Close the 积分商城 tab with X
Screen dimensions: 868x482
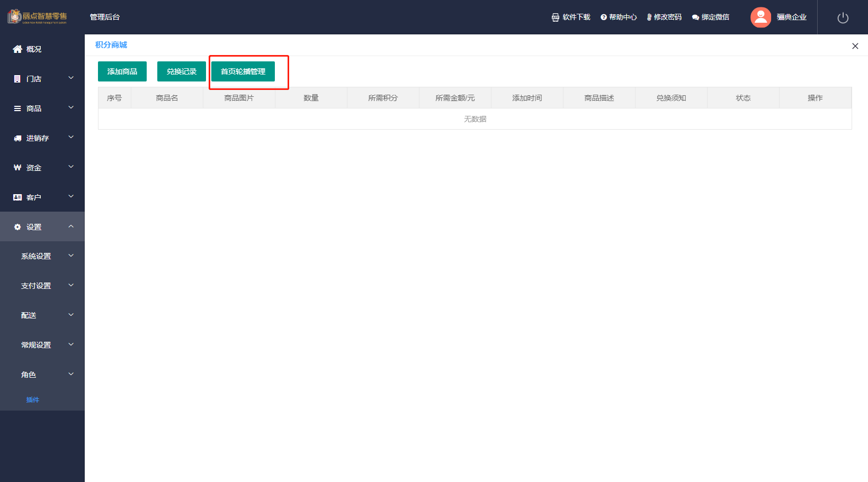tap(855, 46)
